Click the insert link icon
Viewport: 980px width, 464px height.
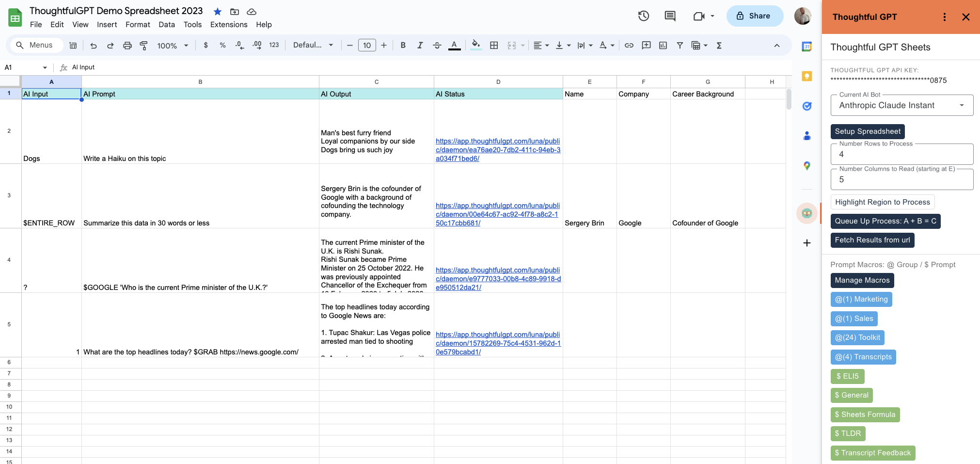[x=629, y=46]
